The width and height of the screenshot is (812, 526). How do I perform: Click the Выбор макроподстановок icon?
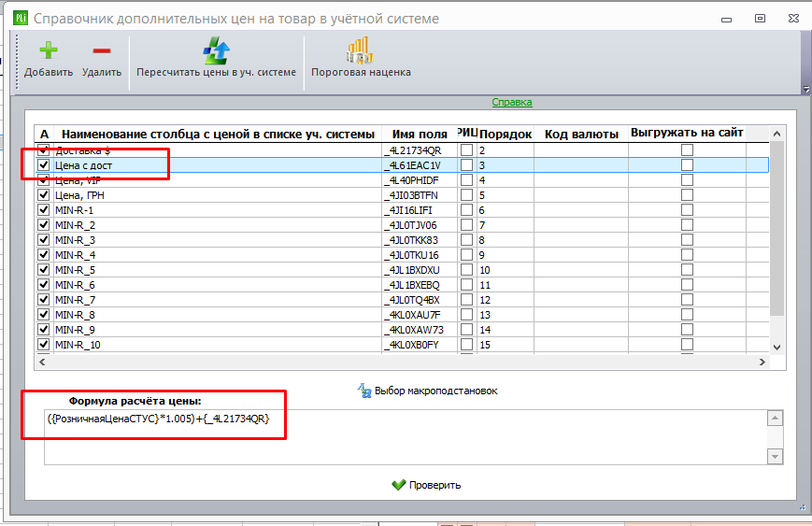point(364,391)
